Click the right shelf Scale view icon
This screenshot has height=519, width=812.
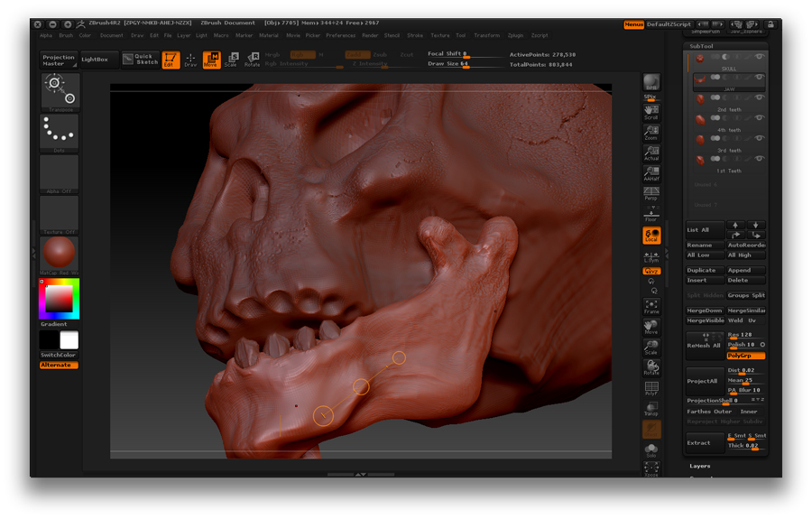pyautogui.click(x=651, y=347)
